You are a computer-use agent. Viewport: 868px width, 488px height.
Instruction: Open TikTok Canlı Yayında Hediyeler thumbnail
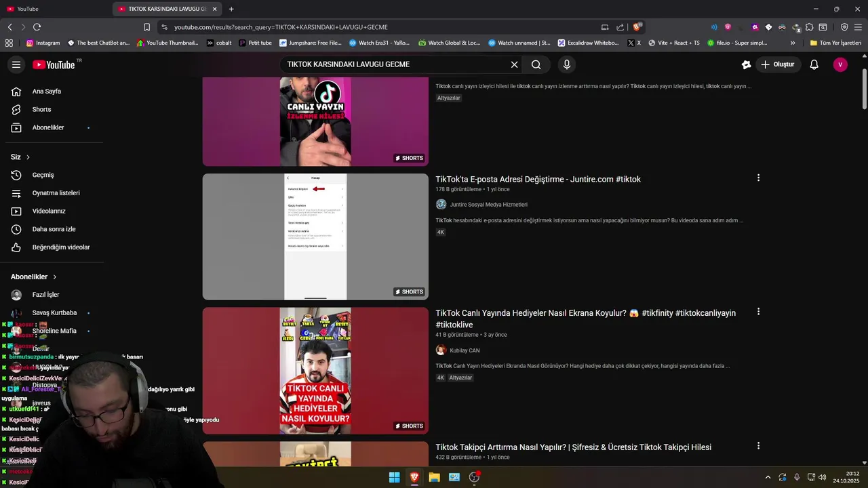point(315,371)
